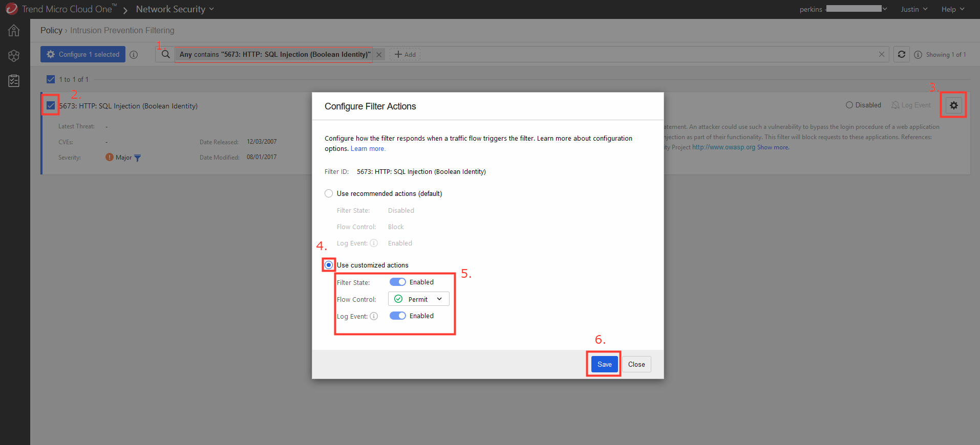Click the Log Event bell icon in the filter row

coord(895,105)
